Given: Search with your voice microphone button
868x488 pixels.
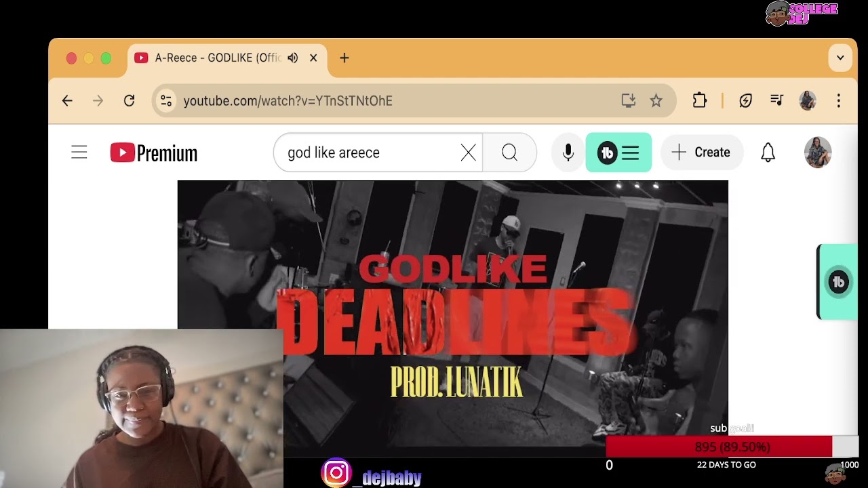Looking at the screenshot, I should pos(568,153).
